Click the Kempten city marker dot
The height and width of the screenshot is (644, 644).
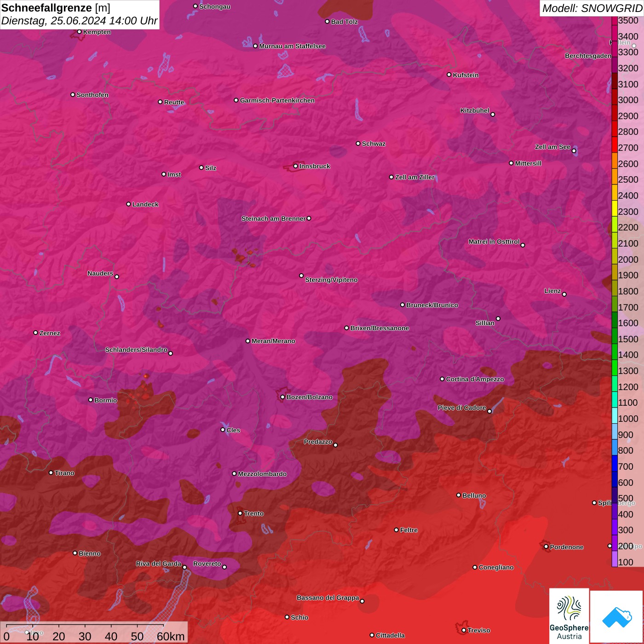(79, 32)
